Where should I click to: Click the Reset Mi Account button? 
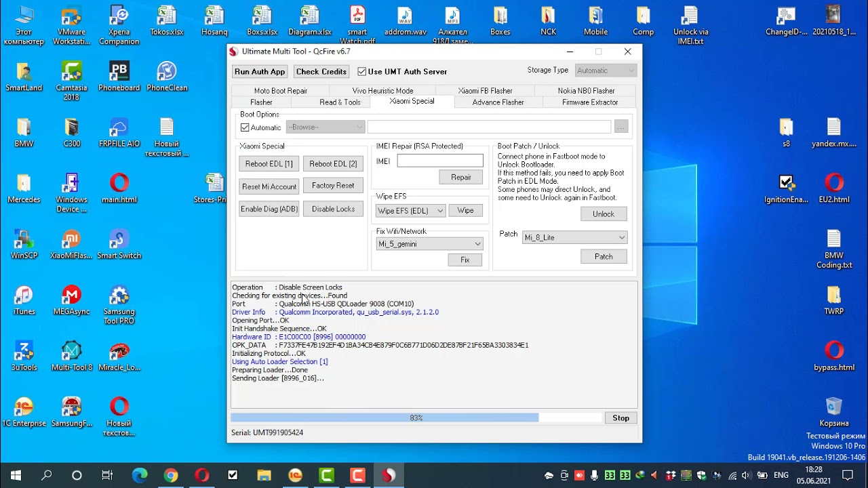[269, 186]
